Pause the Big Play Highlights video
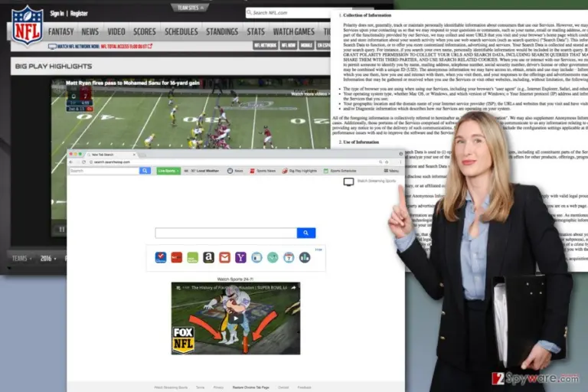The height and width of the screenshot is (392, 588). tap(62, 229)
